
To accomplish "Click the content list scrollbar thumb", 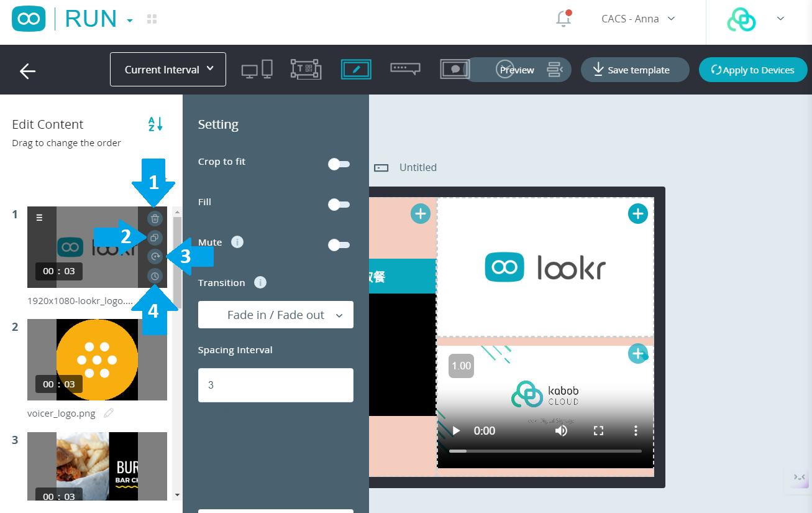I will pyautogui.click(x=177, y=262).
